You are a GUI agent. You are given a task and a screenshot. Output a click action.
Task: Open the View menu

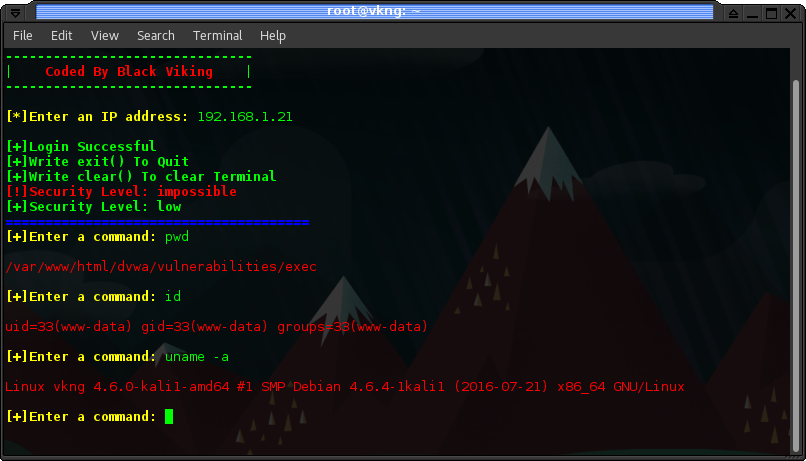pos(105,35)
